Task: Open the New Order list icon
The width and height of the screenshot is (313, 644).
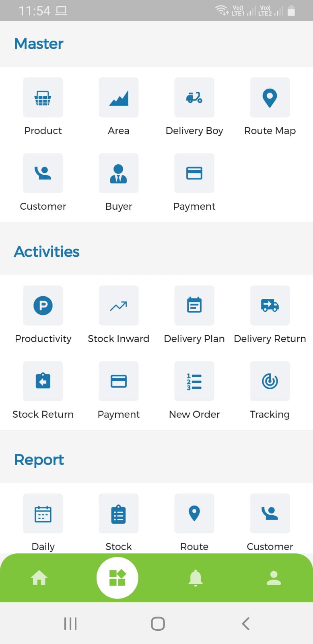Action: [194, 381]
